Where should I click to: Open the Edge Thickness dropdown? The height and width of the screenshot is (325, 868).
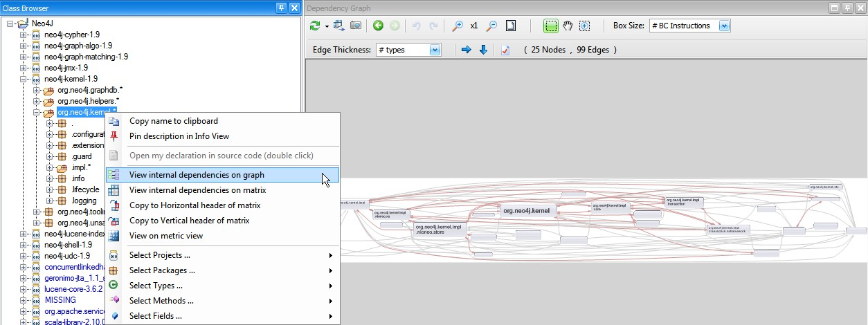pos(435,50)
